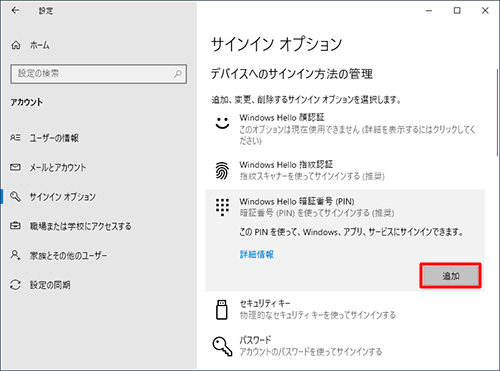Click the アカウント section label
This screenshot has height=371, width=500.
[26, 102]
